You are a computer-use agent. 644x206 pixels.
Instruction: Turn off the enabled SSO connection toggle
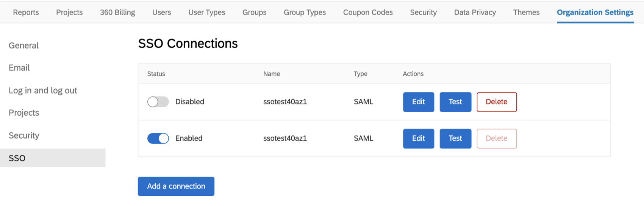tap(158, 138)
